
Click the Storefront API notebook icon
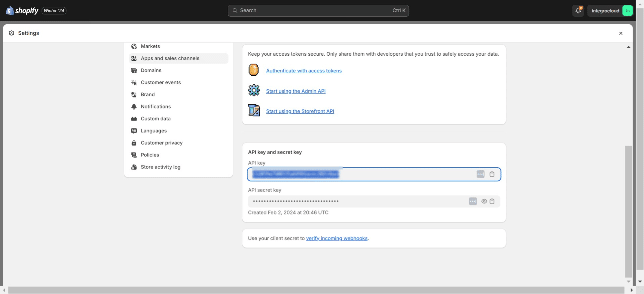click(x=254, y=111)
